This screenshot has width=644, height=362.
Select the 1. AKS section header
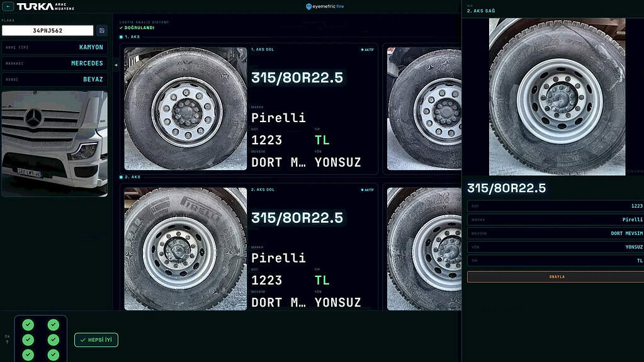click(x=130, y=37)
